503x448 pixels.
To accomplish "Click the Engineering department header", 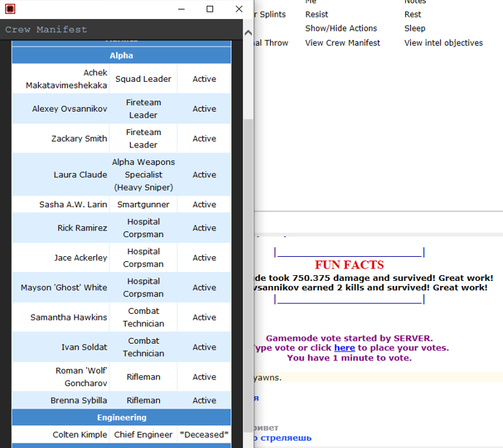I will (121, 417).
